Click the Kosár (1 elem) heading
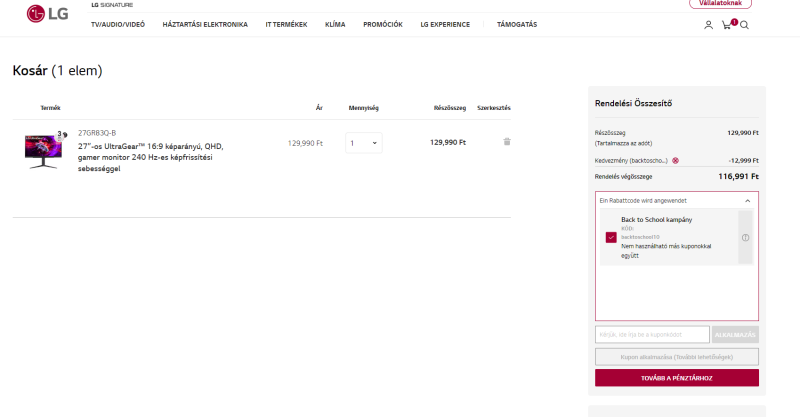Screen dimensions: 800x417 point(57,70)
